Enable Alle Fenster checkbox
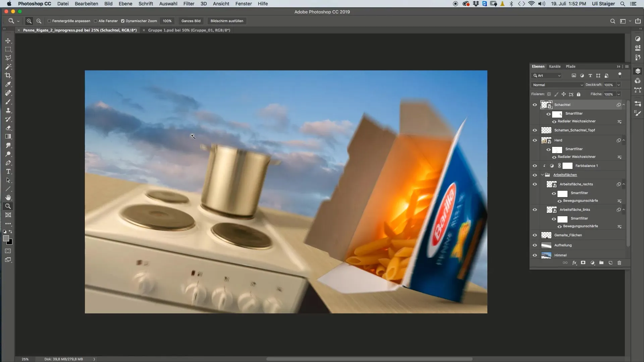Viewport: 644px width, 362px height. 96,21
